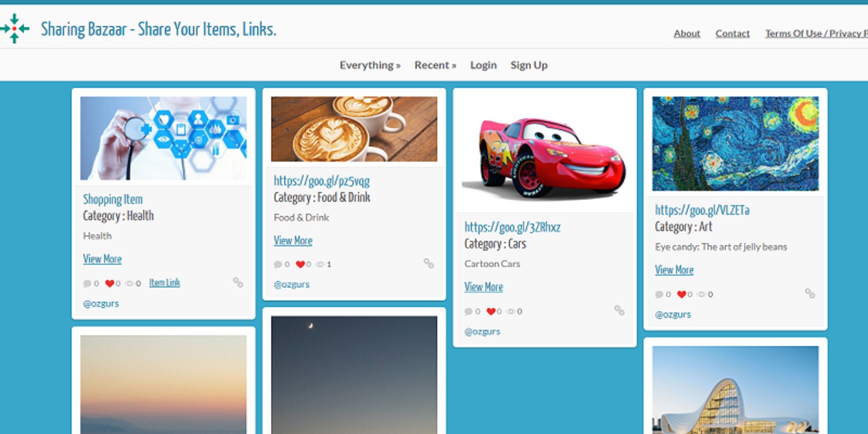This screenshot has width=868, height=434.
Task: Open the white curved building thumbnail
Action: pyautogui.click(x=735, y=390)
